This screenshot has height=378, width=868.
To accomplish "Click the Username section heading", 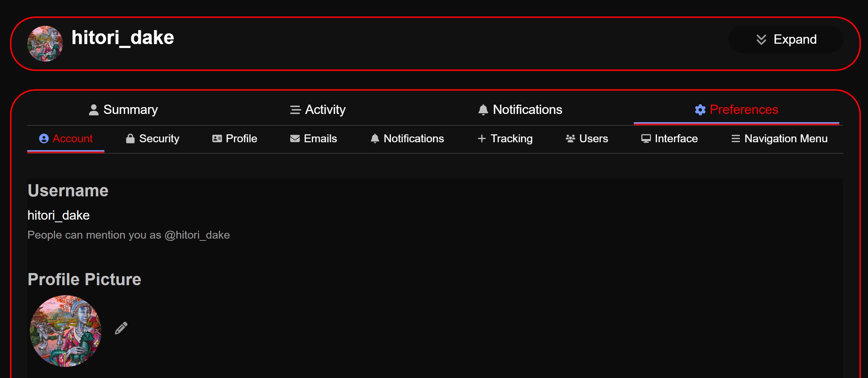I will (x=68, y=191).
